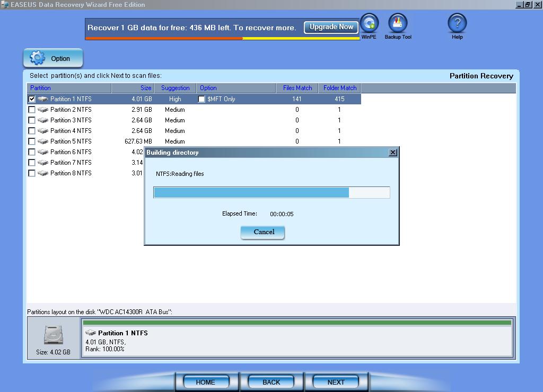Click the Partition 7 NTFS drive icon
The width and height of the screenshot is (543, 392).
43,163
